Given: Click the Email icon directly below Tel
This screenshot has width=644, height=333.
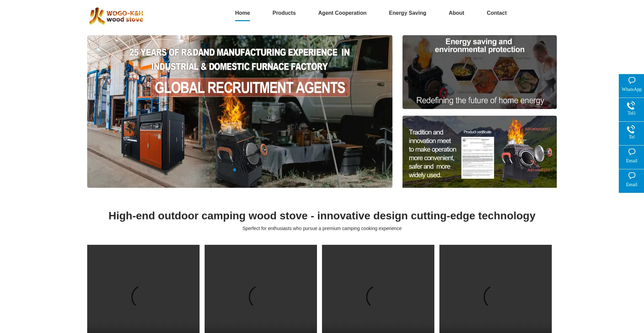Looking at the screenshot, I should click(x=631, y=157).
